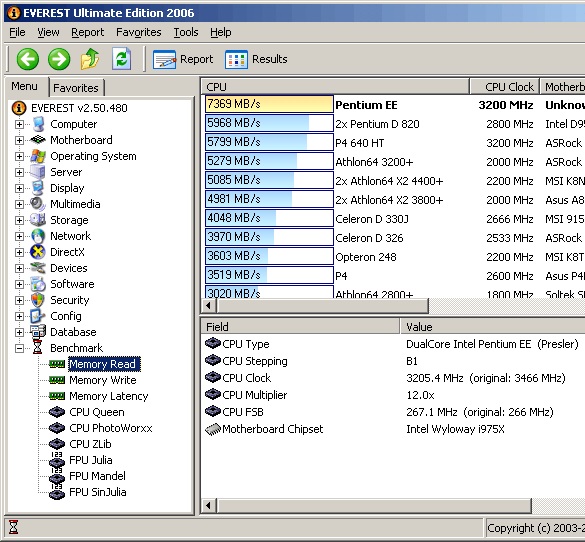Click the 7369 MB/s result bar
Image resolution: width=585 pixels, height=542 pixels.
269,104
